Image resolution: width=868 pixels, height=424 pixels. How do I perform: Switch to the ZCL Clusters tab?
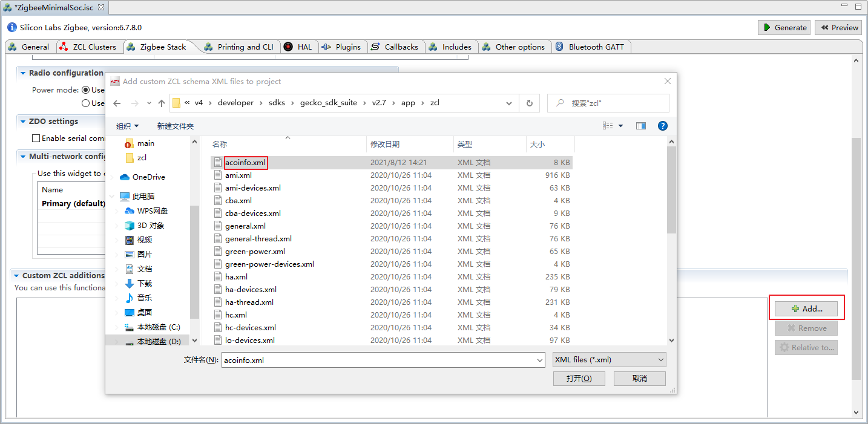click(x=89, y=47)
